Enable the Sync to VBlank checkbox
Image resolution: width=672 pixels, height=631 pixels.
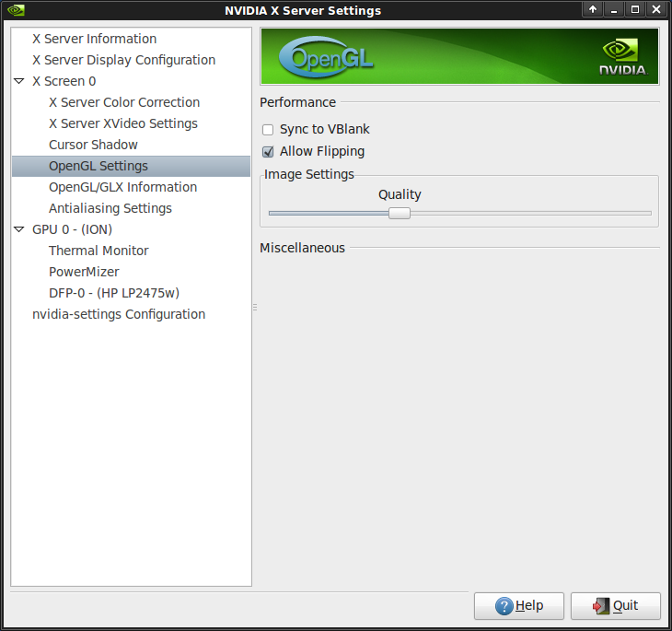(x=268, y=130)
